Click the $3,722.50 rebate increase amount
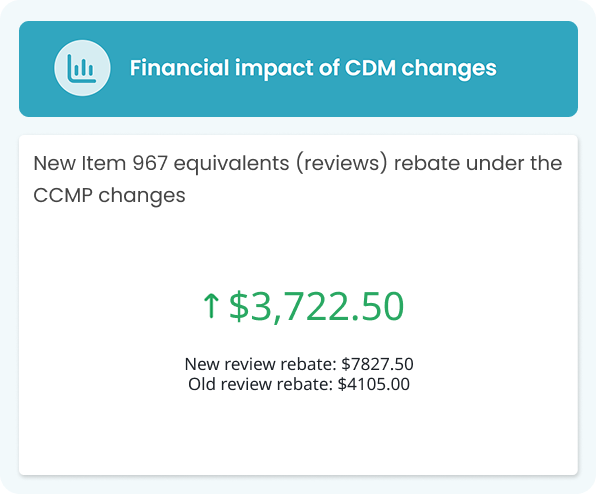This screenshot has width=596, height=494. coord(316,306)
